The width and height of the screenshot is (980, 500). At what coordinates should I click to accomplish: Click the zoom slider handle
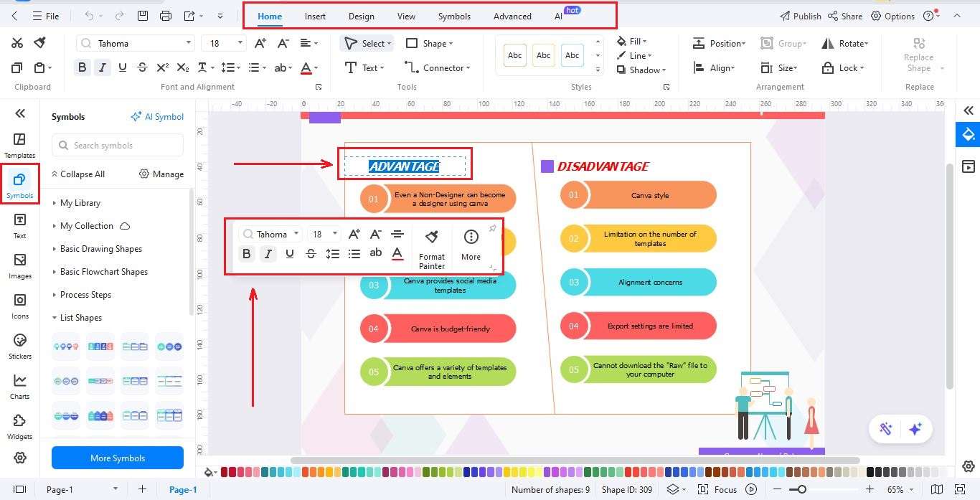coord(801,489)
